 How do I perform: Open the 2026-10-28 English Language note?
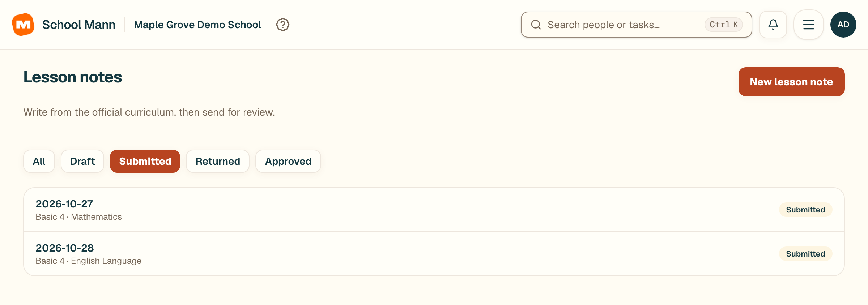click(434, 254)
